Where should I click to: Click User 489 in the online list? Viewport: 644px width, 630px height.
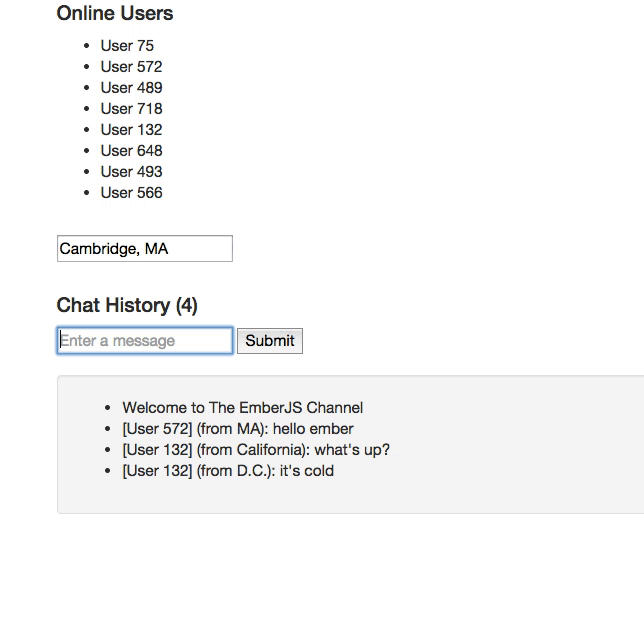[131, 88]
